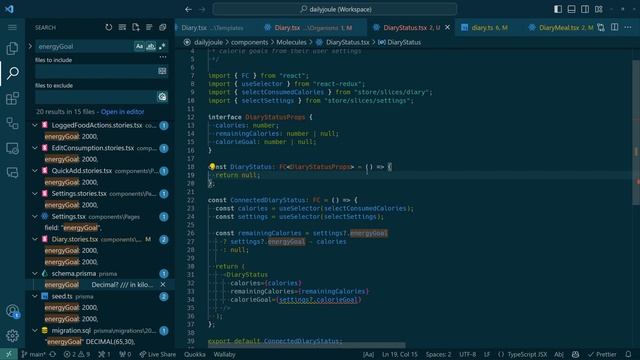Open the Extensions view in activity bar
This screenshot has height=360, width=640.
point(12,98)
